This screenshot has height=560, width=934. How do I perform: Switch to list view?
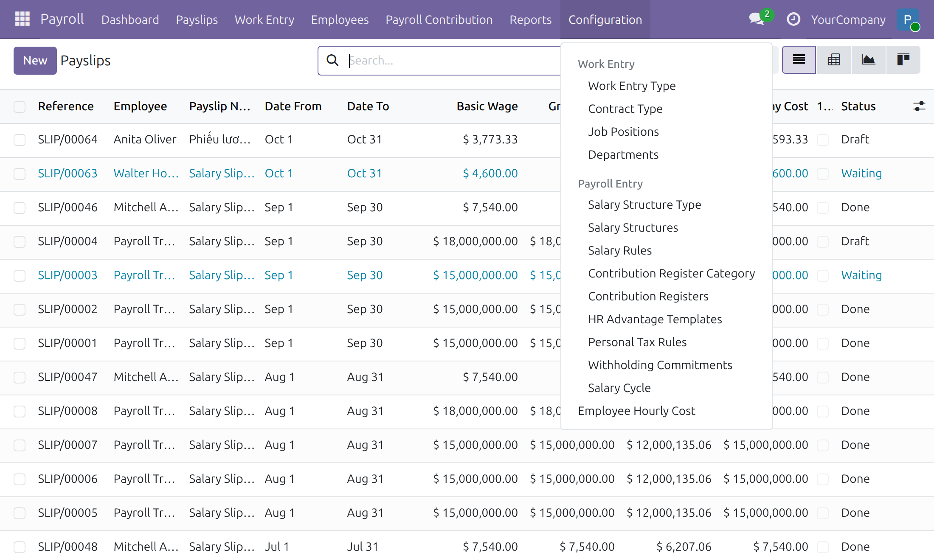coord(799,60)
